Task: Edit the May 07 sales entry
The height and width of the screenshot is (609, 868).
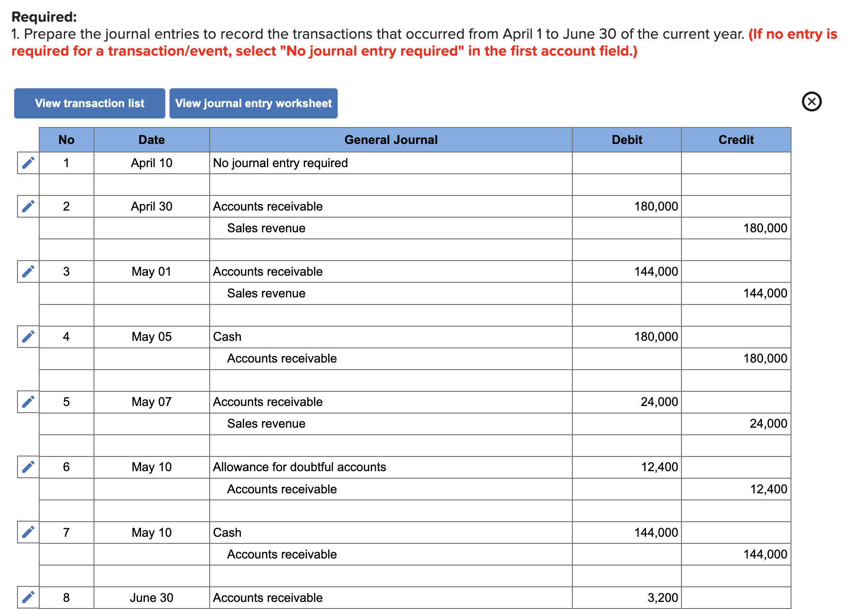Action: 28,402
